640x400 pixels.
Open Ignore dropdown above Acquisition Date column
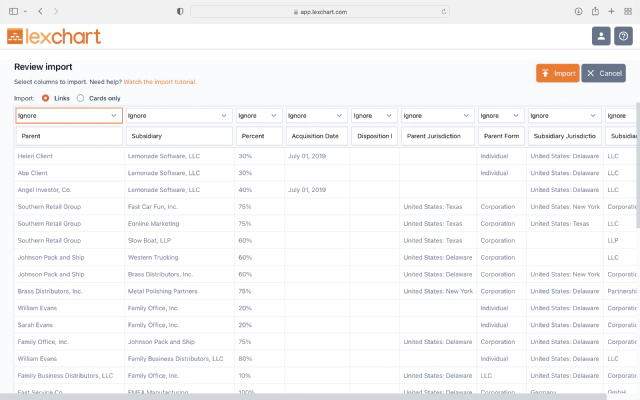pos(316,116)
